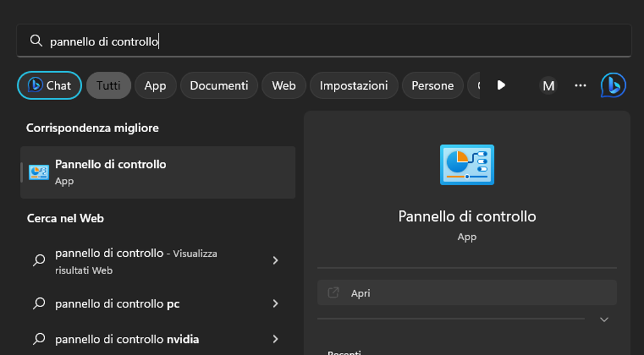Open the Bing Chat filter
644x355 pixels.
[x=49, y=85]
